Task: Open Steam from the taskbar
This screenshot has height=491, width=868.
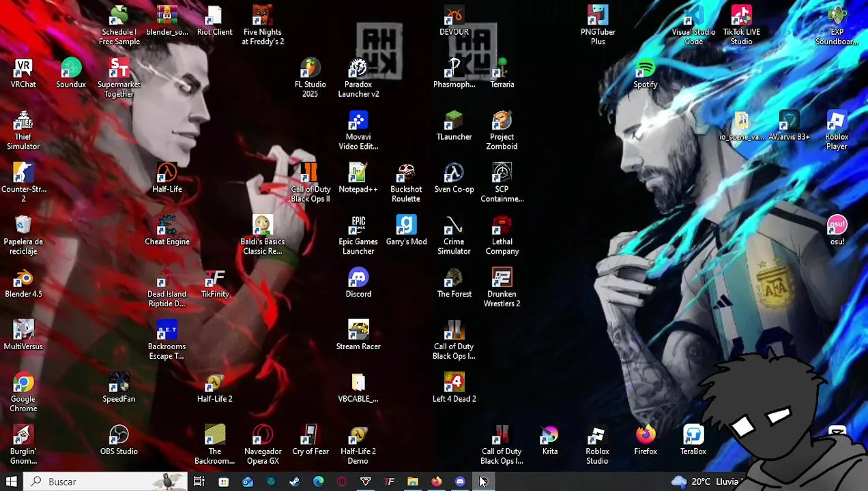Action: click(294, 481)
